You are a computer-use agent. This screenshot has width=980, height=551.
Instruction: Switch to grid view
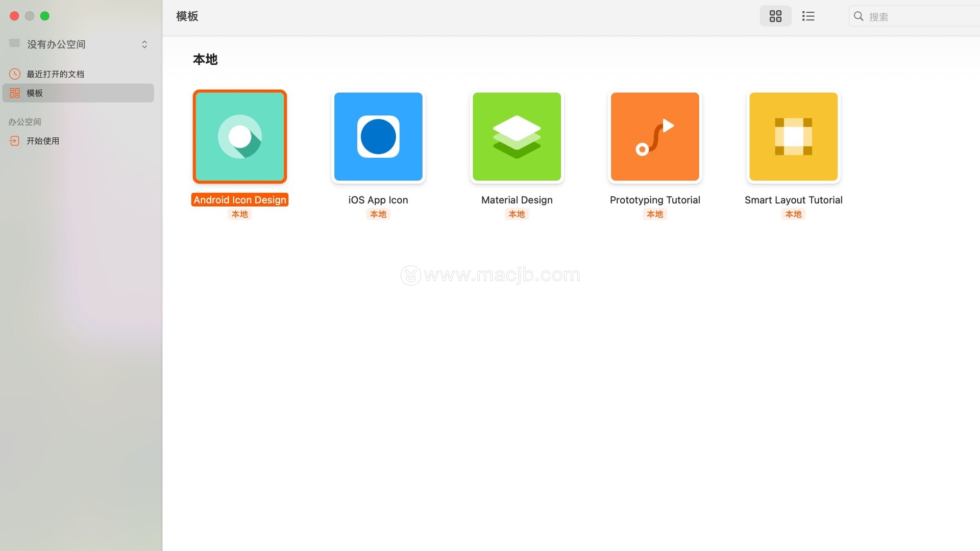(x=775, y=16)
